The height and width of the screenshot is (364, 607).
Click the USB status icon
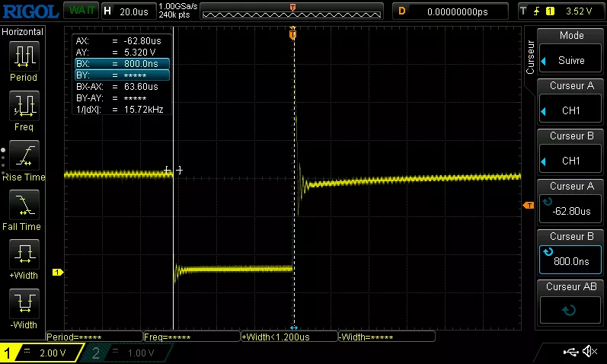(x=570, y=351)
